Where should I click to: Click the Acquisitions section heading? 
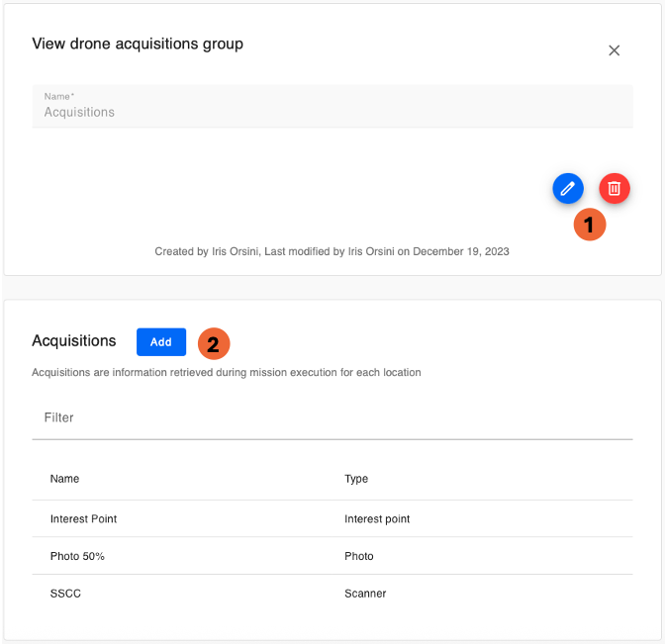(74, 341)
